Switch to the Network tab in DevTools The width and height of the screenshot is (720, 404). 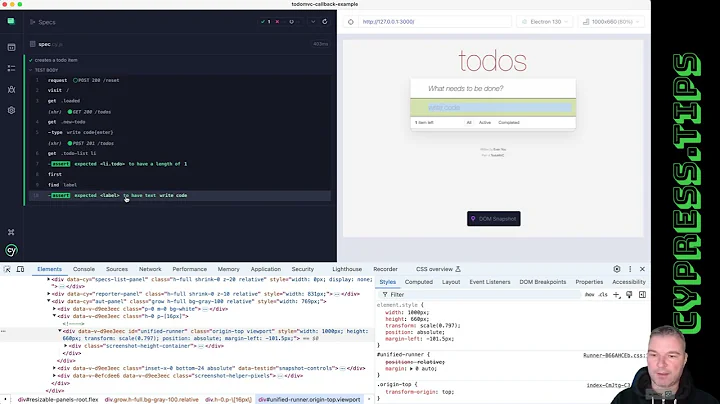150,269
